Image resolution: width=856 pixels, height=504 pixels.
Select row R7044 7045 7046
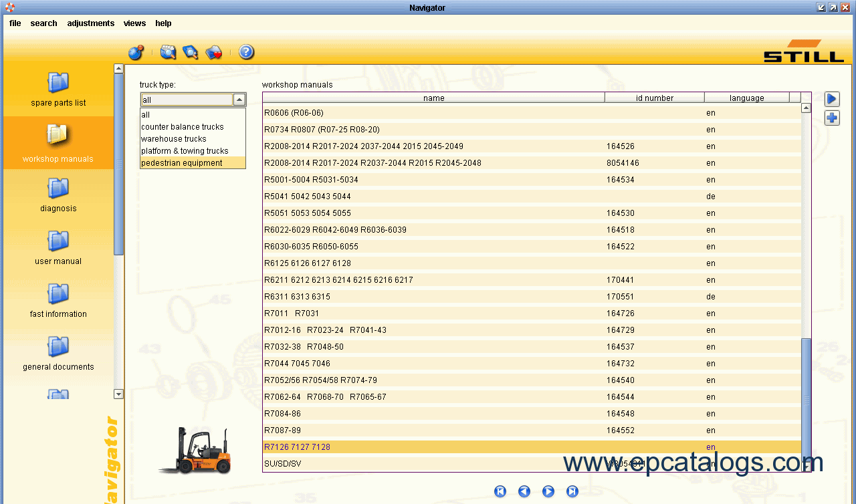point(532,364)
